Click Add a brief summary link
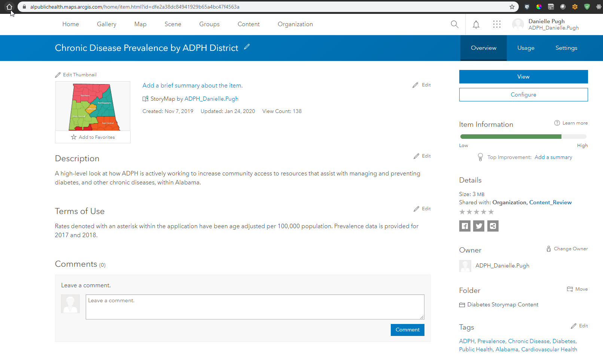This screenshot has width=603, height=364. click(x=192, y=86)
